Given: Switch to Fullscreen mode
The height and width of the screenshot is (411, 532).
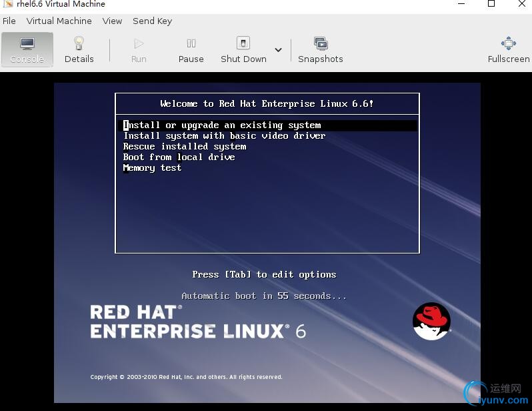Looking at the screenshot, I should point(508,50).
